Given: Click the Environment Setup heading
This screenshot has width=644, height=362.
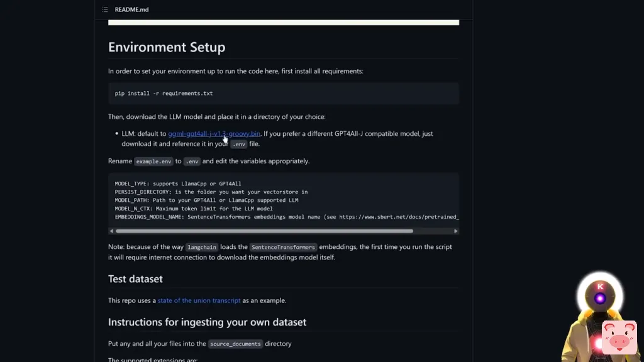Looking at the screenshot, I should point(167,47).
